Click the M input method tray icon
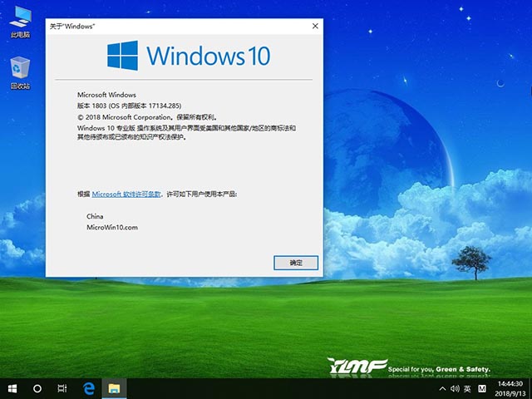Viewport: 532px width, 399px height. (x=482, y=388)
